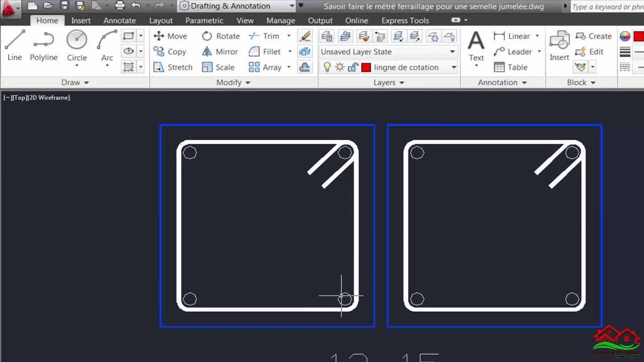
Task: Click the Layer Off icon
Action: pyautogui.click(x=449, y=36)
